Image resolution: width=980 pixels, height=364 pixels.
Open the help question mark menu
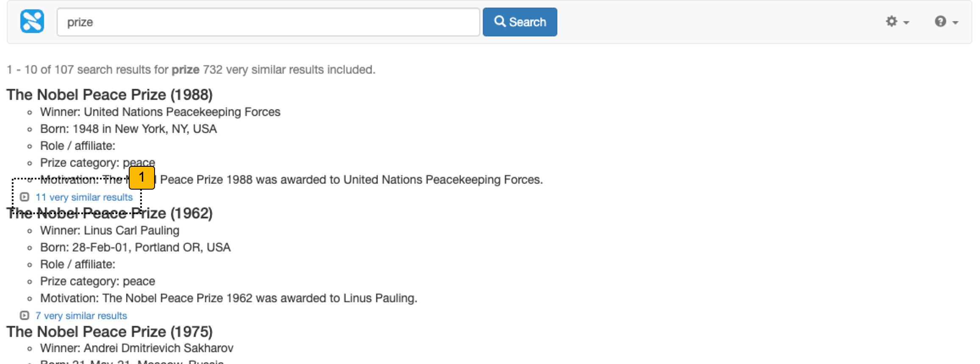(940, 22)
